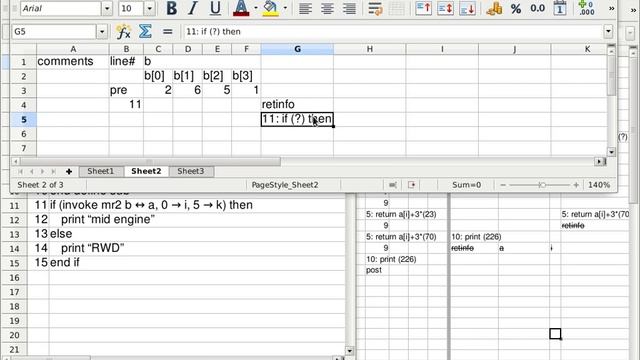Format cell as date
640x360 pixels.
(x=560, y=9)
